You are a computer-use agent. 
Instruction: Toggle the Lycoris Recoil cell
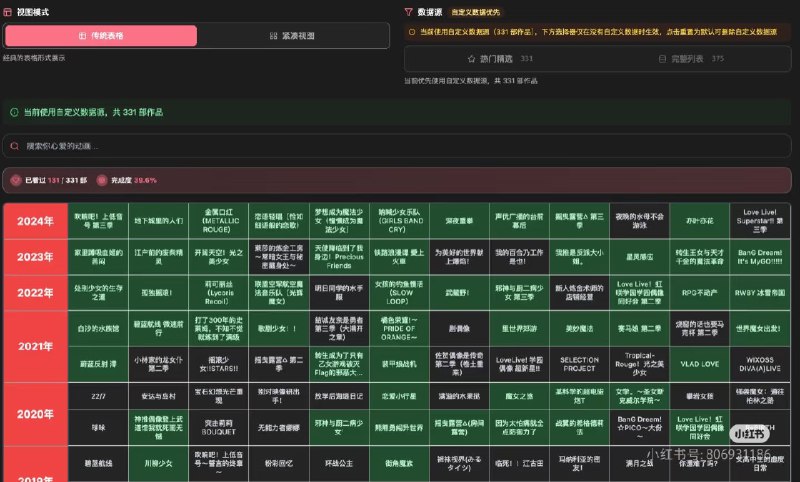tap(217, 291)
